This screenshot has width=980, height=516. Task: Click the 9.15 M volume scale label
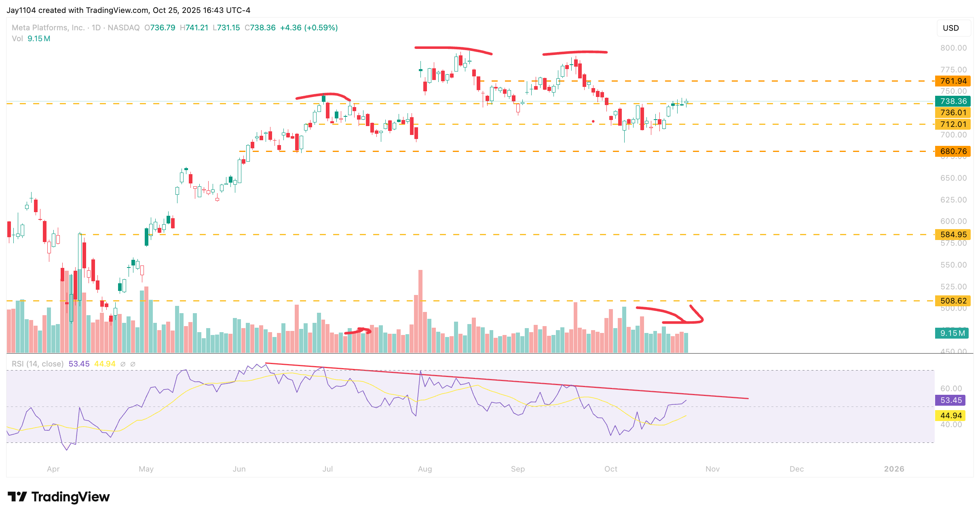[x=952, y=333]
